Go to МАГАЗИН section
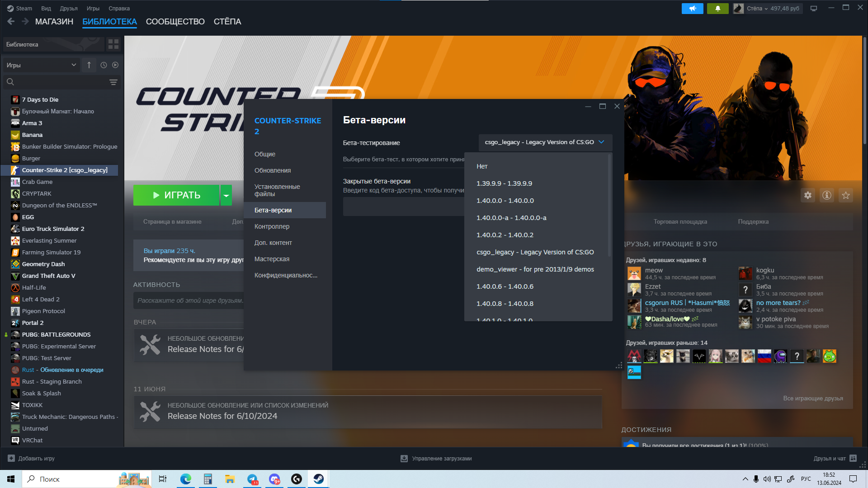868x488 pixels. pyautogui.click(x=54, y=21)
